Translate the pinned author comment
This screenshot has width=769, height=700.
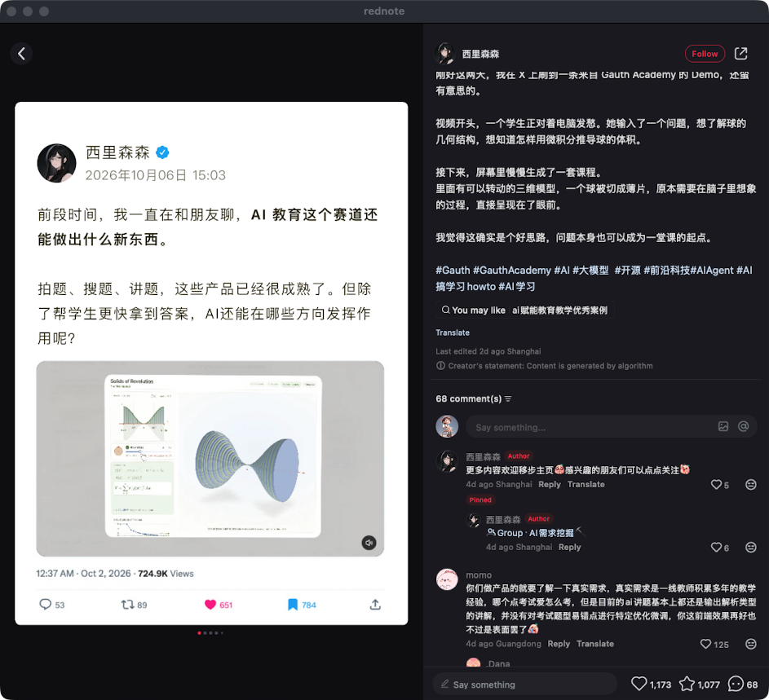click(586, 484)
